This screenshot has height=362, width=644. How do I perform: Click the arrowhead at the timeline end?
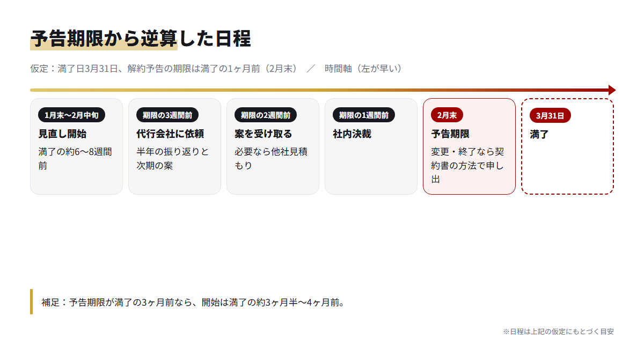[x=612, y=90]
